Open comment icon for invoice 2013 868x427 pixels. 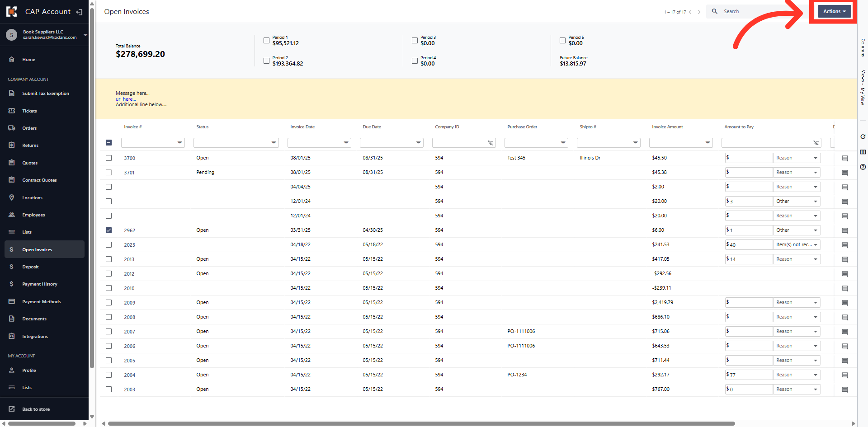click(x=844, y=259)
